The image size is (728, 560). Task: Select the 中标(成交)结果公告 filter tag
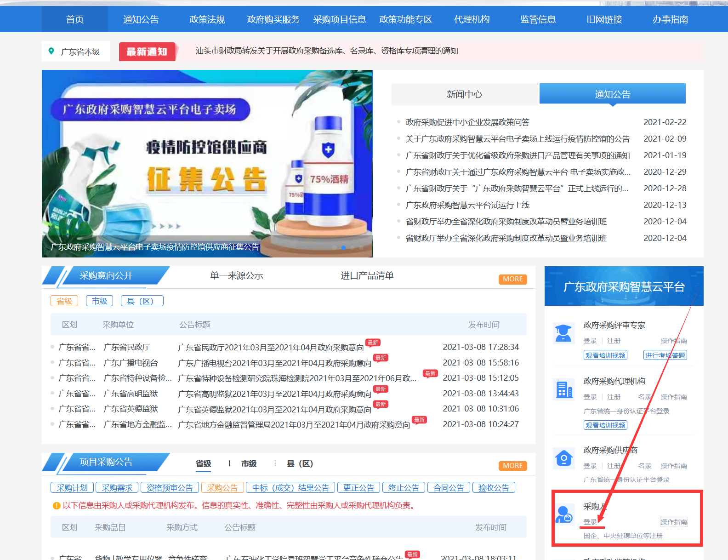coord(290,488)
